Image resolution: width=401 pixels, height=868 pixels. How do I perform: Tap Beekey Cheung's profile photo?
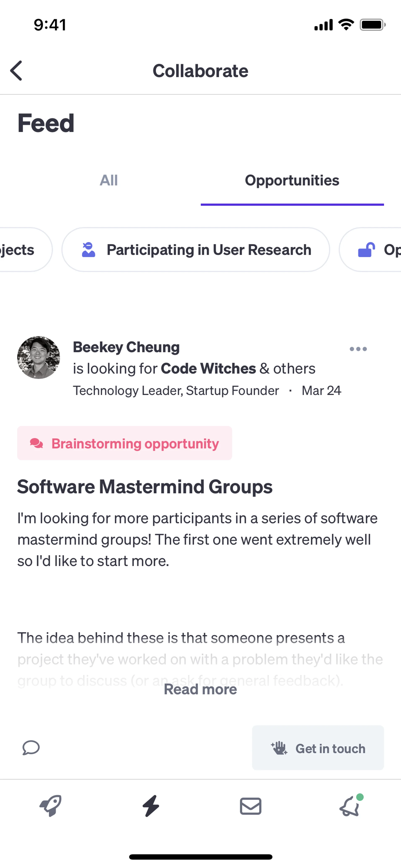(x=39, y=357)
